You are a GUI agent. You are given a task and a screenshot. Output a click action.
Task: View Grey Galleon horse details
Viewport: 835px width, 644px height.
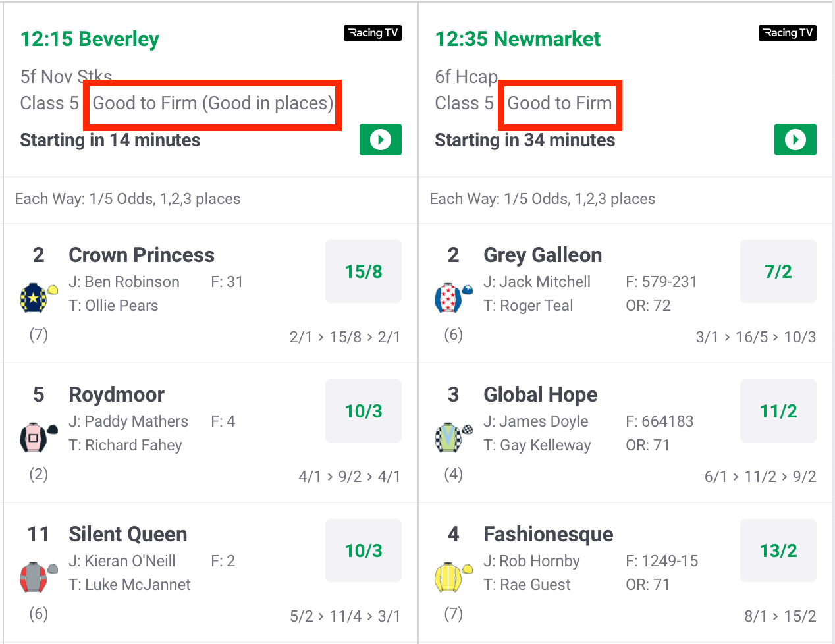pyautogui.click(x=543, y=255)
